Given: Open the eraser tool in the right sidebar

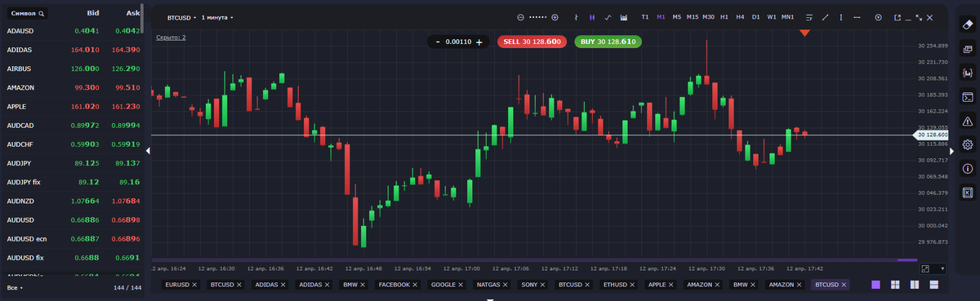Looking at the screenshot, I should [968, 24].
